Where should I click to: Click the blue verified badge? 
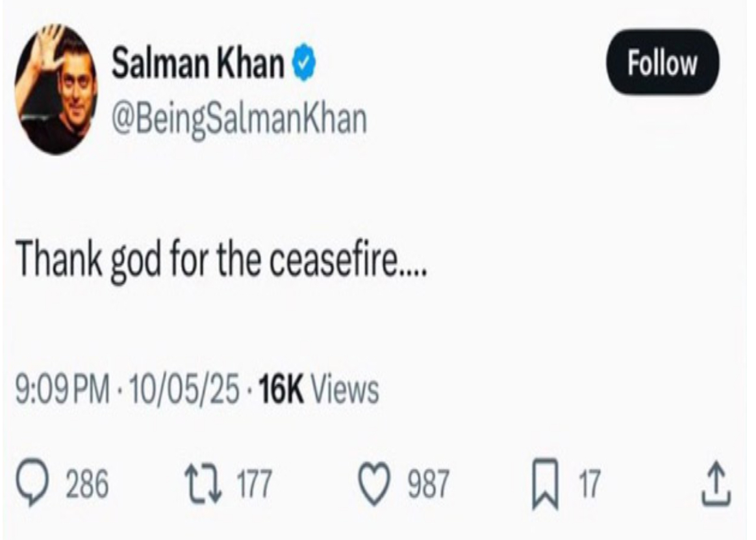click(x=303, y=62)
